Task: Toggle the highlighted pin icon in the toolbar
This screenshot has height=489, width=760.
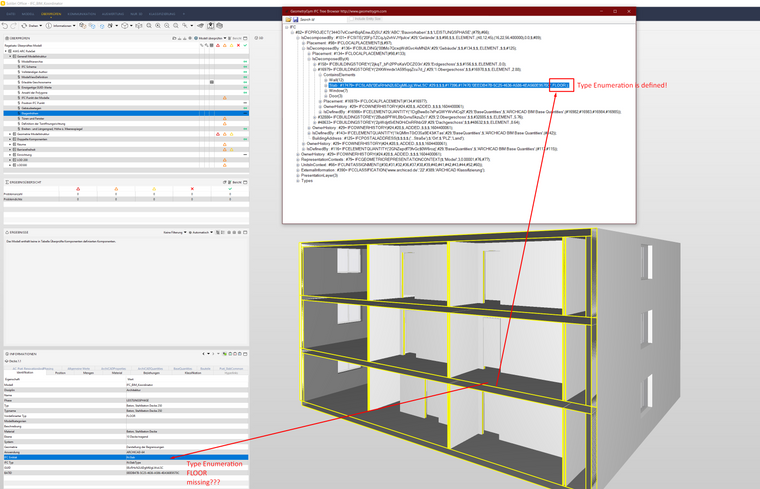Action: point(211,26)
